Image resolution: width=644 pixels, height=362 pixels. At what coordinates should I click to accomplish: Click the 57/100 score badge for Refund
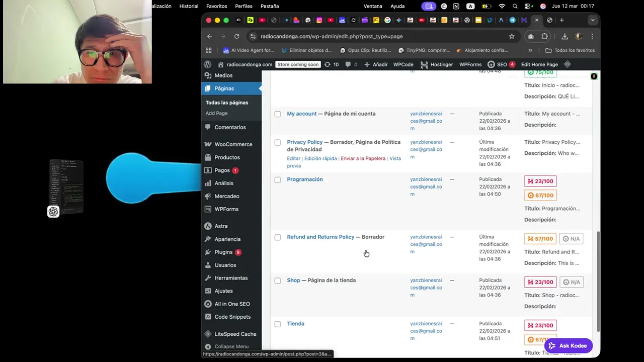[540, 239]
